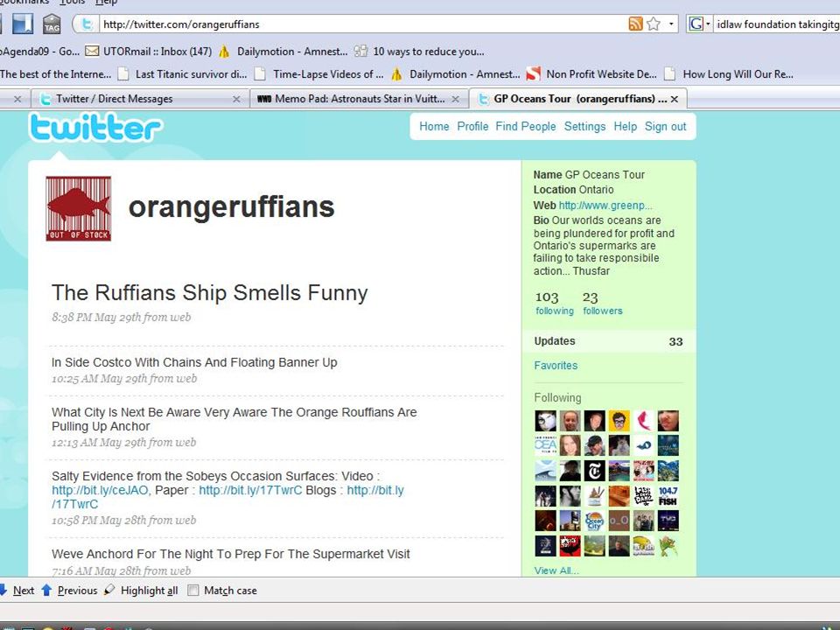The height and width of the screenshot is (630, 840).
Task: Open the CEA following avatar
Action: 545,445
